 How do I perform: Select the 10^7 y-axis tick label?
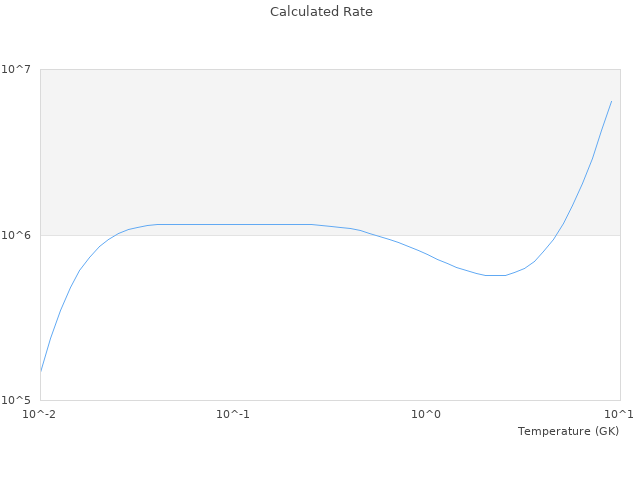[x=20, y=69]
